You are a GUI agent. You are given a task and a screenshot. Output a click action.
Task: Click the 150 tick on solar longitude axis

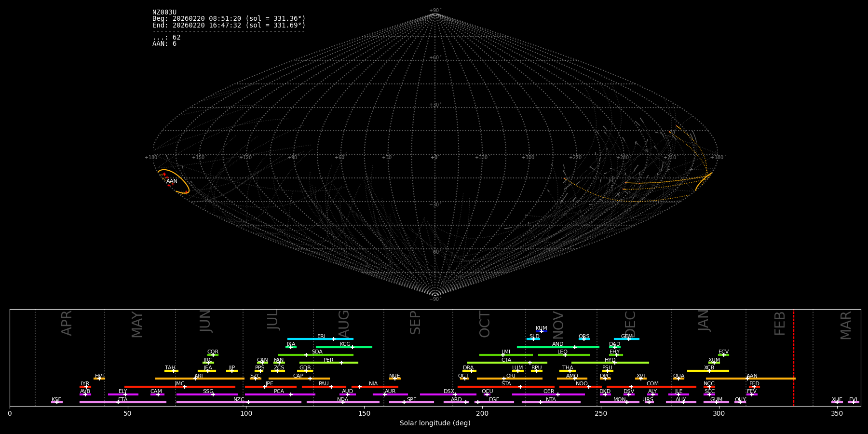pos(364,414)
